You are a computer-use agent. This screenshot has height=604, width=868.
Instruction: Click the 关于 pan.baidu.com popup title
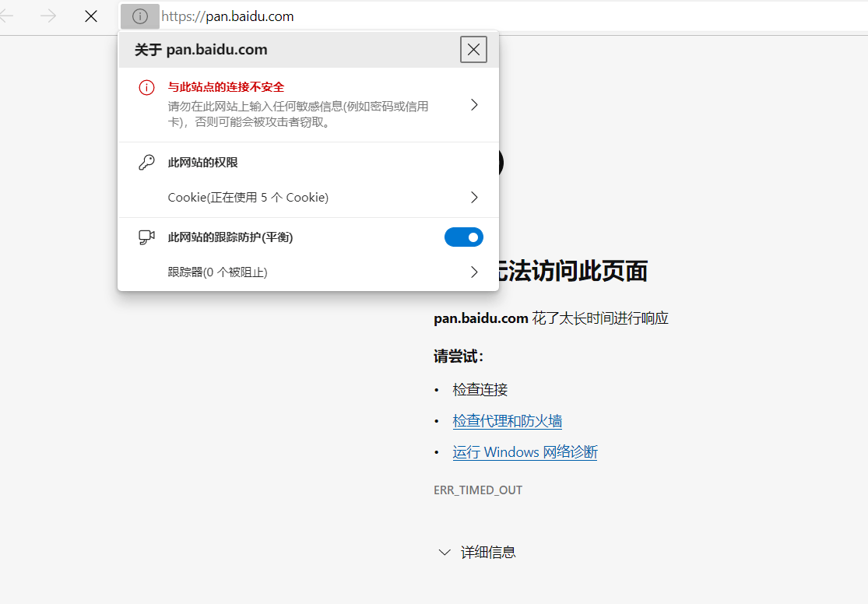(x=201, y=50)
